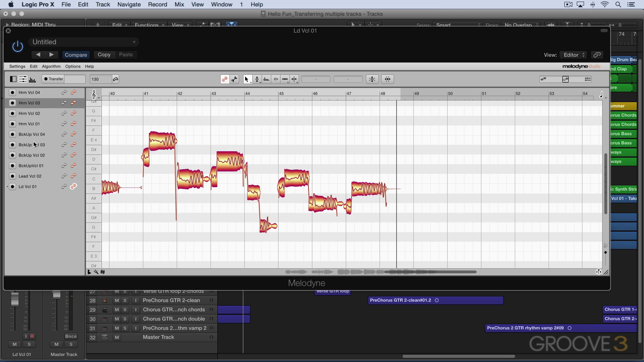Click the Chorus GTR...nch chords track icon
The image size is (644, 362).
(105, 310)
